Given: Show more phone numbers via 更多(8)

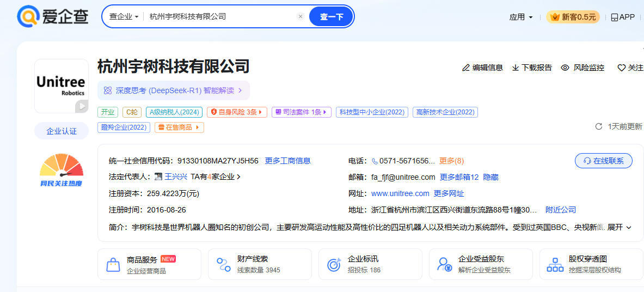Looking at the screenshot, I should point(451,161).
